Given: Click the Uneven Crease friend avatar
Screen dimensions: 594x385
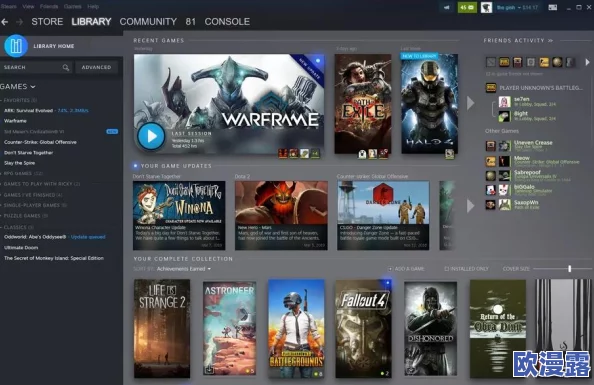Looking at the screenshot, I should tap(504, 146).
